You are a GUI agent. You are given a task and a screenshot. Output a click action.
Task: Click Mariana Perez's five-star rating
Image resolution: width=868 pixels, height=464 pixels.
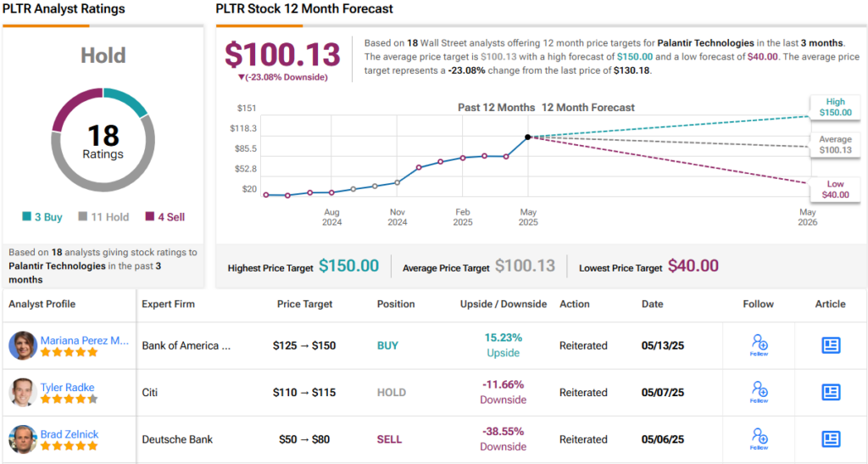coord(69,352)
